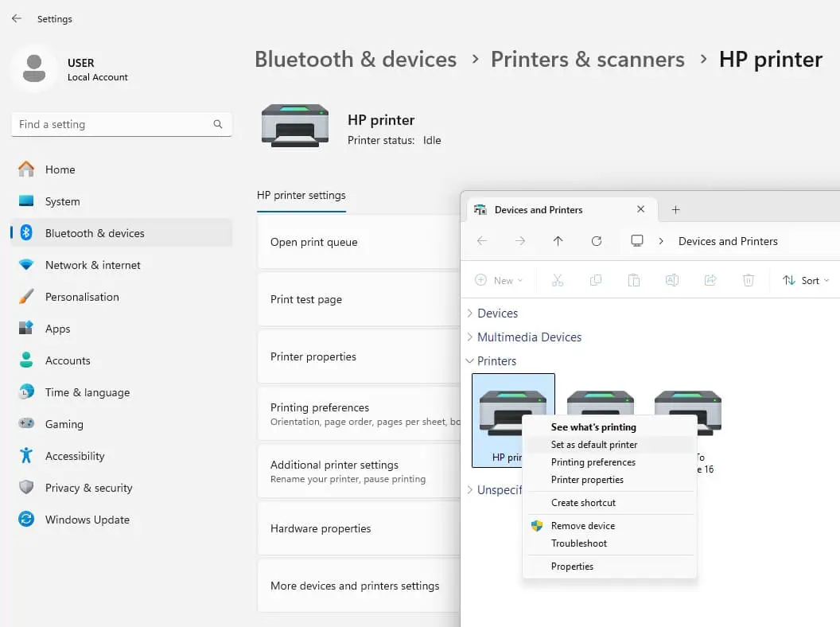
Task: Open the Sort dropdown
Action: pos(806,279)
